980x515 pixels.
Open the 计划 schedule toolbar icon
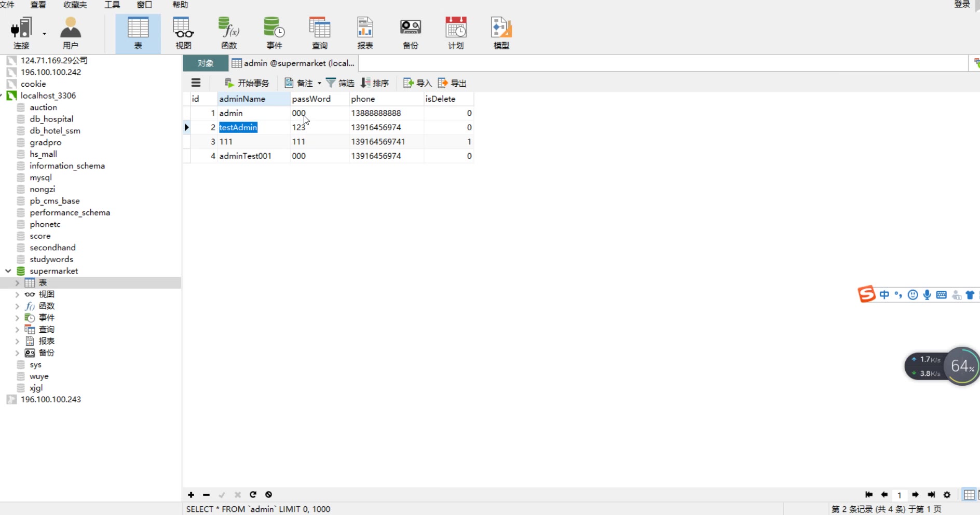(456, 34)
